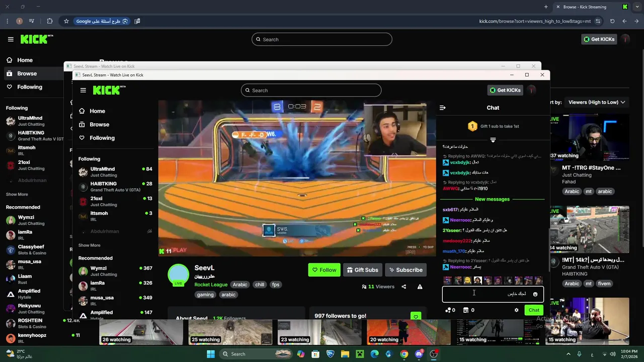Open hamburger menu in background Browse window
Image resolution: width=644 pixels, height=362 pixels.
point(11,39)
